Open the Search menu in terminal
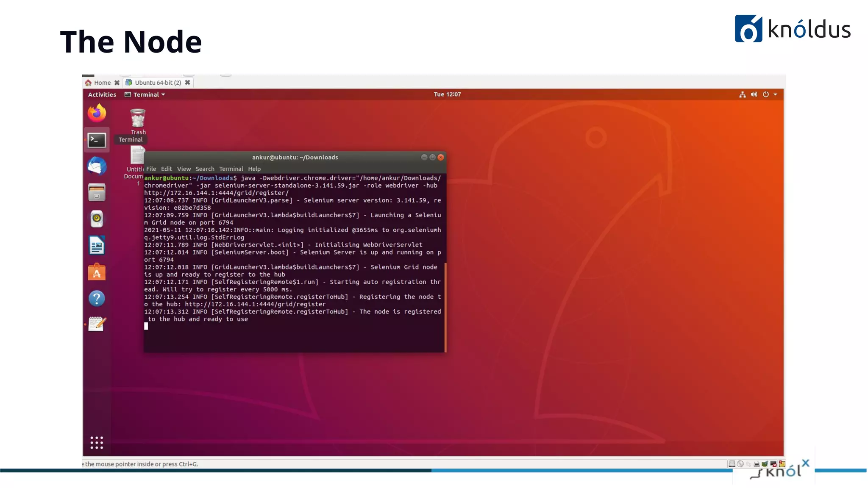Image resolution: width=868 pixels, height=488 pixels. tap(205, 169)
